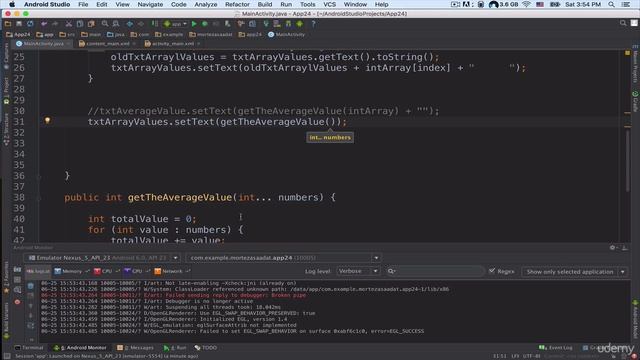Open TODO tool window button
The image size is (640, 360).
(206, 348)
